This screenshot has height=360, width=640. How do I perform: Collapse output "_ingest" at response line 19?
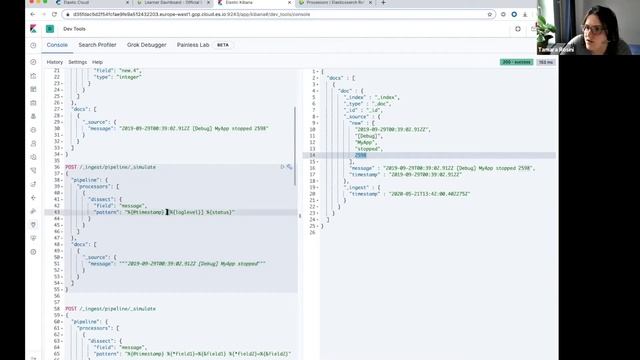point(317,188)
